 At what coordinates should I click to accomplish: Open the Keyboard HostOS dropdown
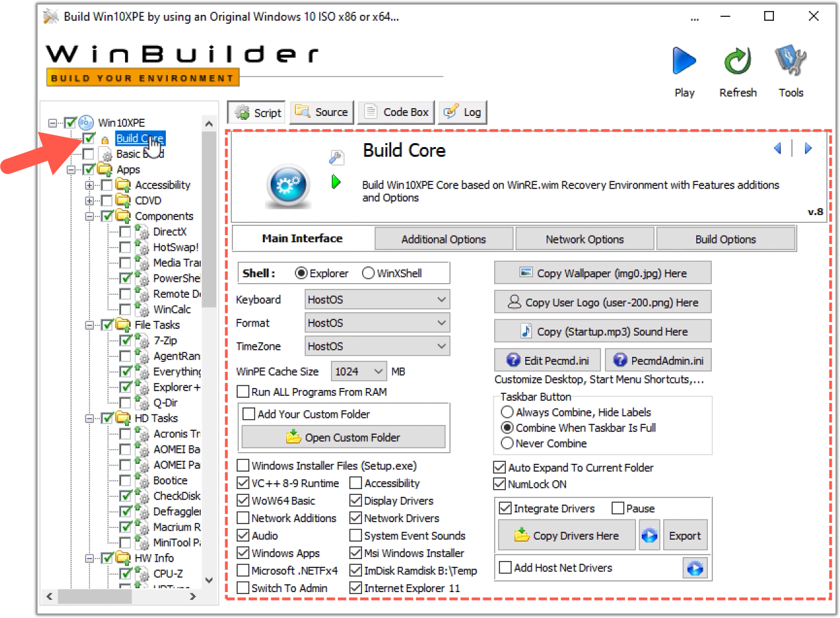[x=377, y=299]
